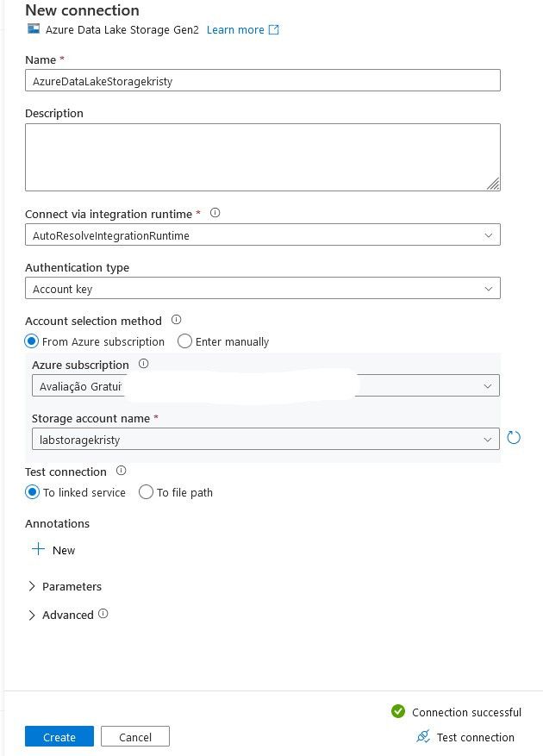Image resolution: width=543 pixels, height=756 pixels.
Task: Click the Test connection plug icon
Action: pyautogui.click(x=422, y=736)
